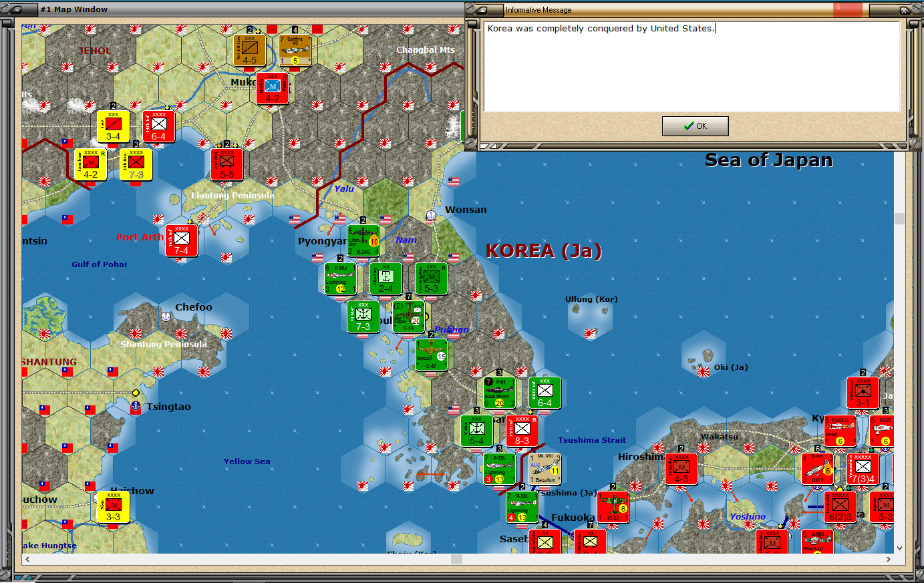Select the green 6-4 infantry unit
Screen dimensions: 924x583
(545, 393)
